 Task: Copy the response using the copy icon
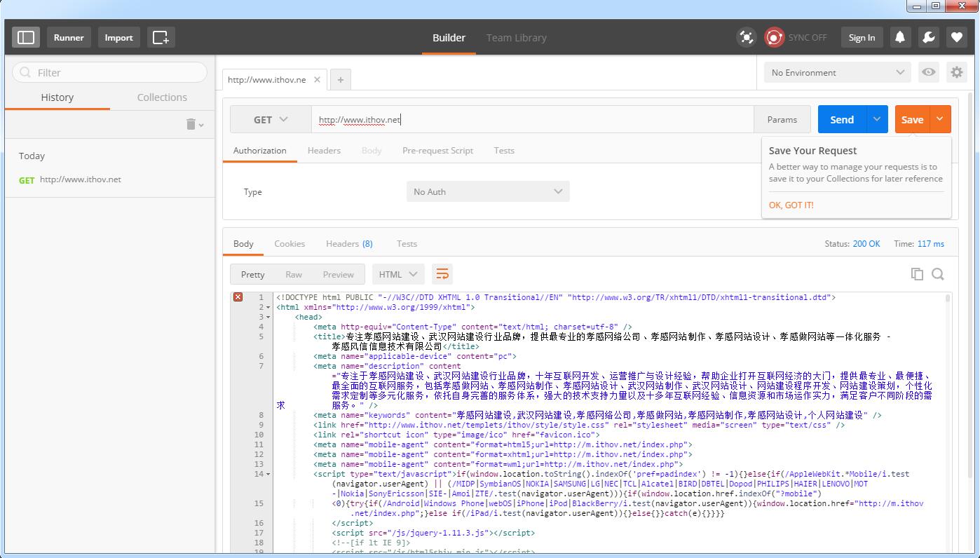pos(917,274)
